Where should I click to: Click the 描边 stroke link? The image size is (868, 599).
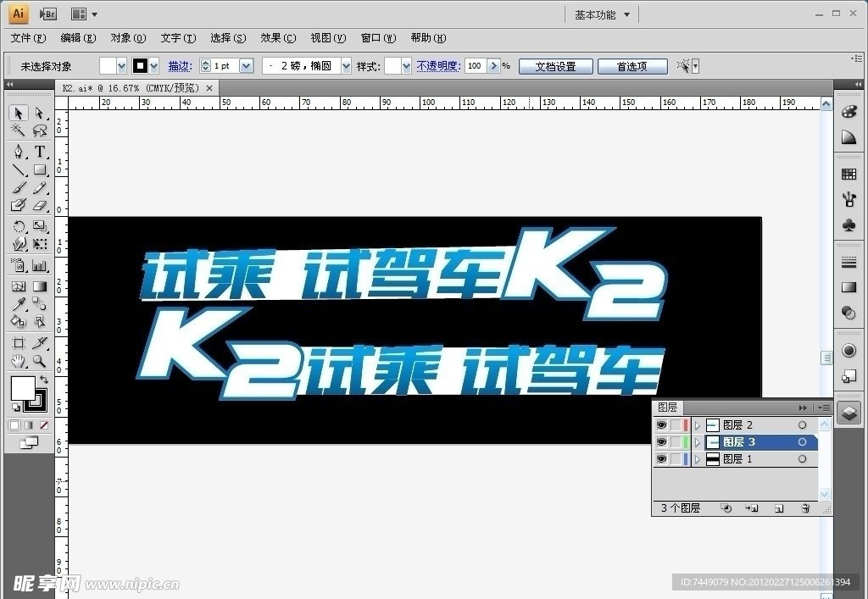tap(180, 66)
